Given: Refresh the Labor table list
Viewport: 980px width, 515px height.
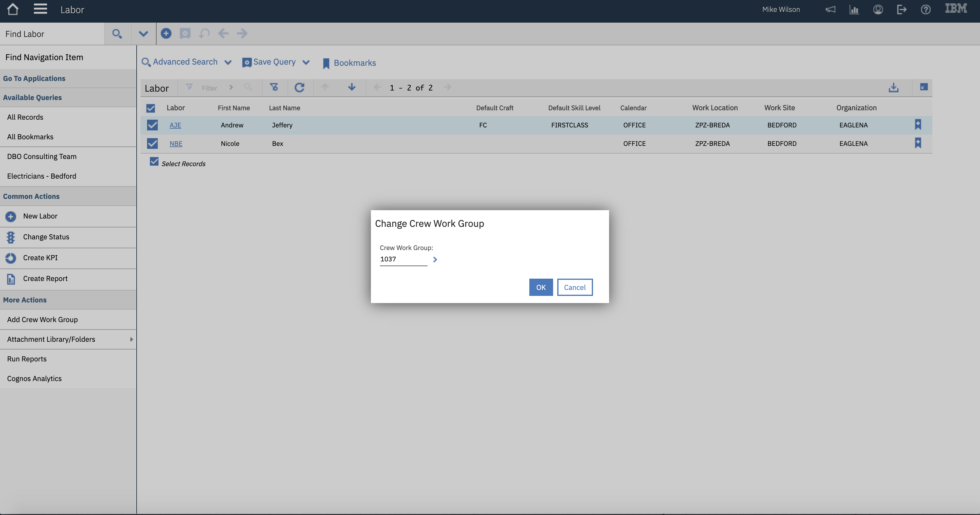Looking at the screenshot, I should (299, 88).
